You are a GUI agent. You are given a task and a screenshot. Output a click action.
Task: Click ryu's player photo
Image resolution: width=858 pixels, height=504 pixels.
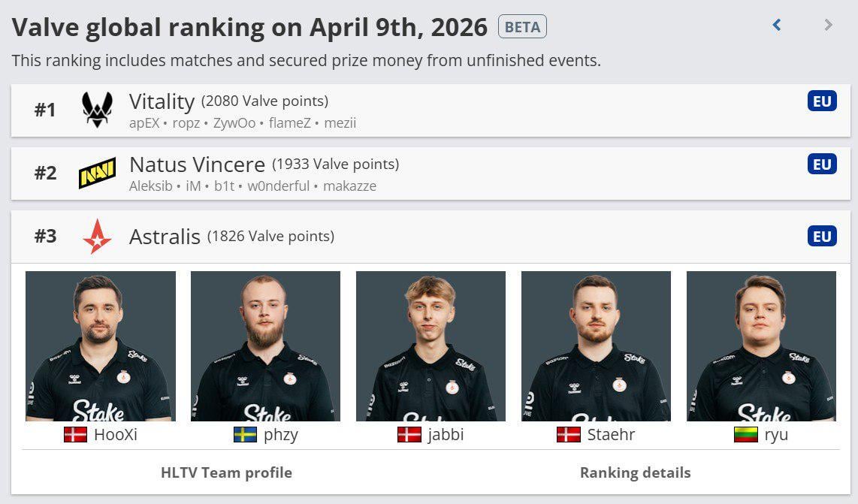pyautogui.click(x=761, y=346)
